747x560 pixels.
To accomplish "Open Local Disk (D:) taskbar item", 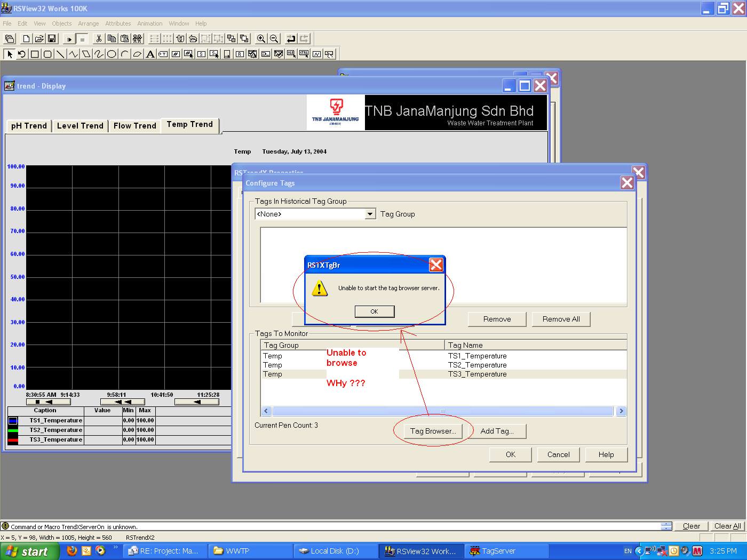I will pos(335,551).
